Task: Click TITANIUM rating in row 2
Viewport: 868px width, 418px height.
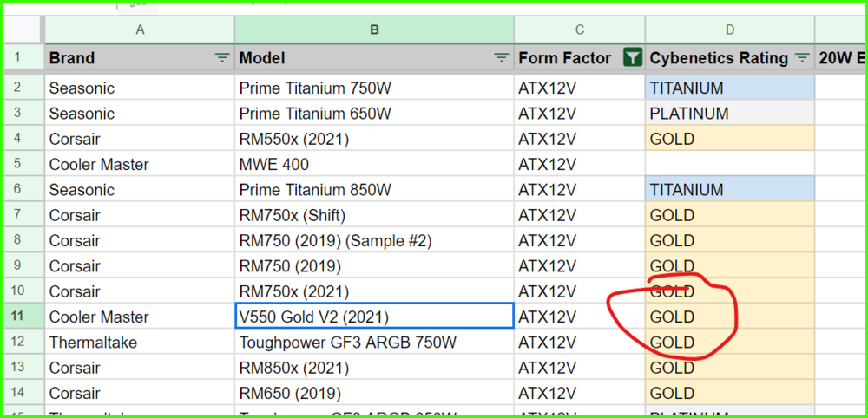Action: point(730,88)
